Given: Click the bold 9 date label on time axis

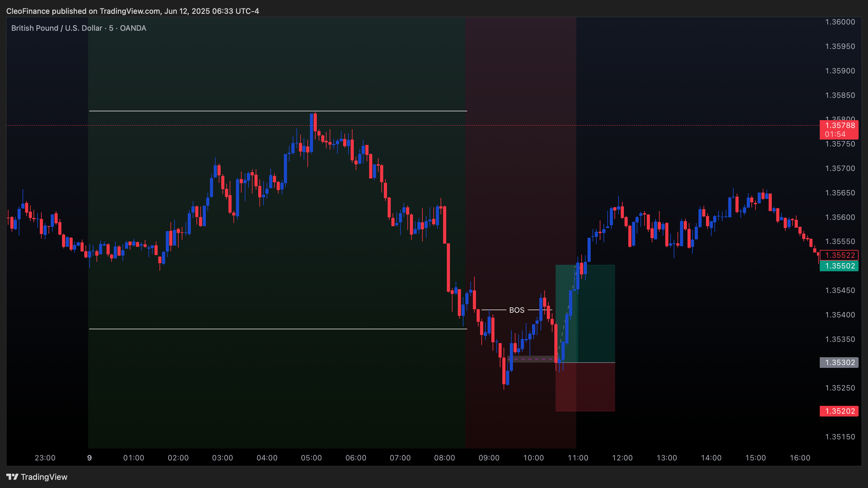Looking at the screenshot, I should (89, 458).
